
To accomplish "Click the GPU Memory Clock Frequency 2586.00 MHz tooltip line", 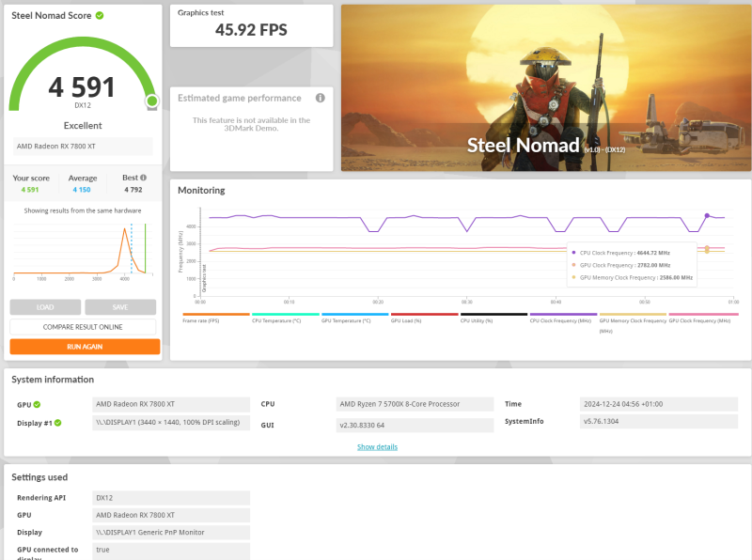I will click(x=632, y=277).
